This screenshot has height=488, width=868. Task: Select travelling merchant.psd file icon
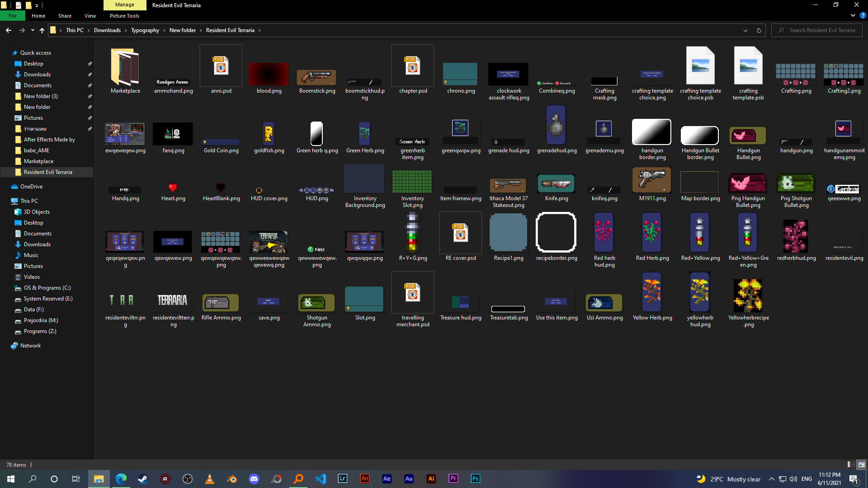point(412,293)
